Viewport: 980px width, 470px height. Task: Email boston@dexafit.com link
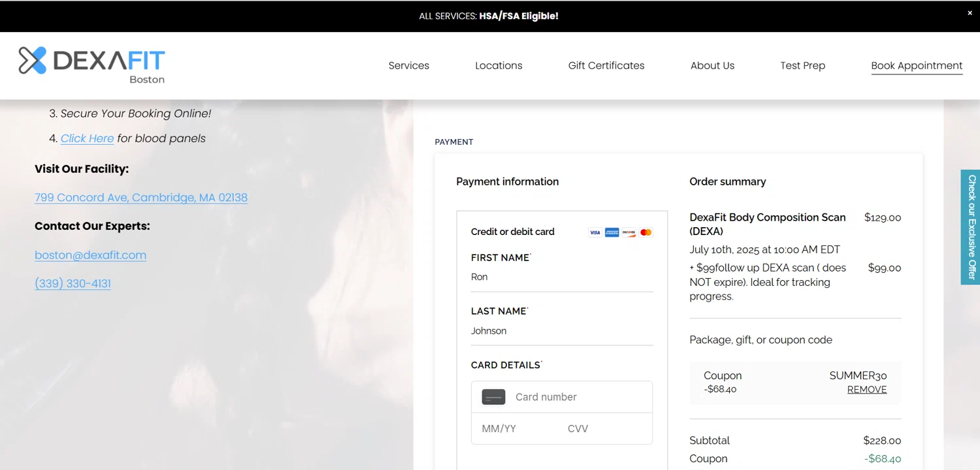pos(90,255)
